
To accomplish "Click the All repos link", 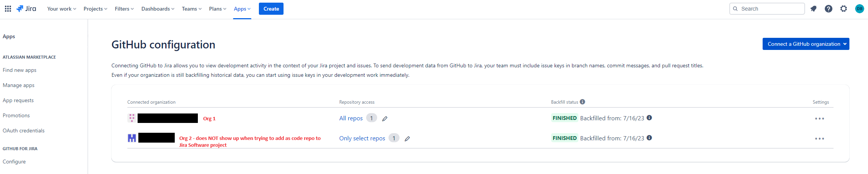I will 351,118.
